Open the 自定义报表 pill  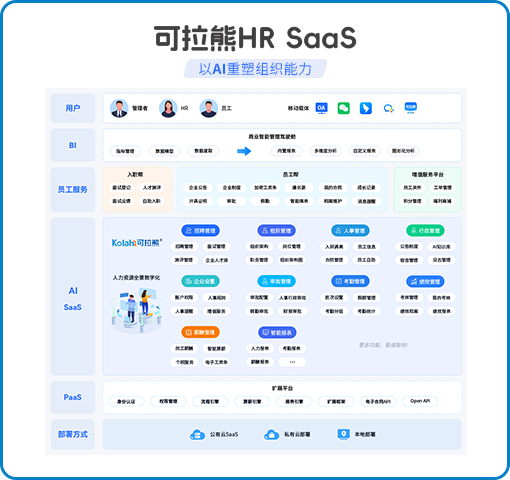(364, 151)
